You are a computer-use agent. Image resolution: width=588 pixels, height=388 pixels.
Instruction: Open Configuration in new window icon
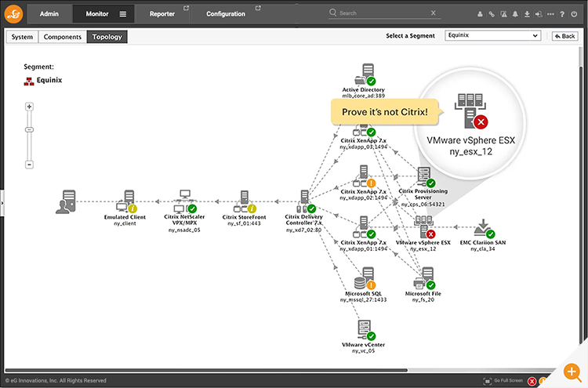(258, 8)
